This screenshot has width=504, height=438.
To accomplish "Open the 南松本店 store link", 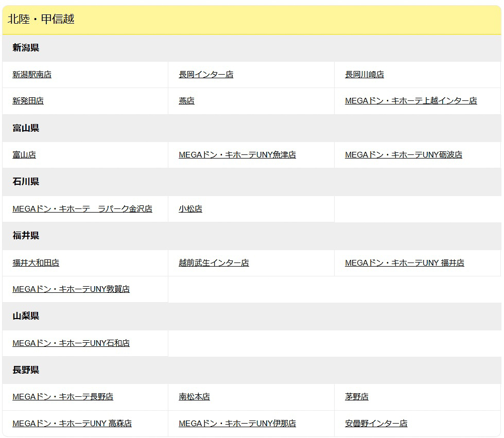I will point(194,397).
